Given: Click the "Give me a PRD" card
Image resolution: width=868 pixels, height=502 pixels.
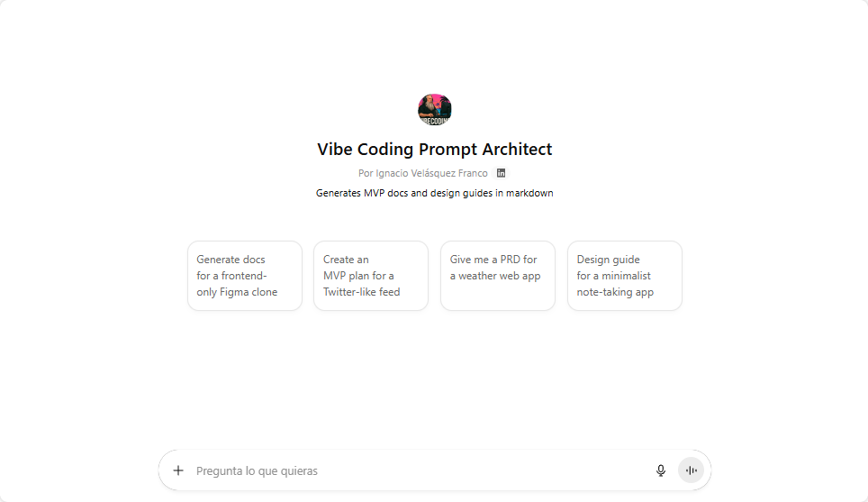Looking at the screenshot, I should coord(498,276).
